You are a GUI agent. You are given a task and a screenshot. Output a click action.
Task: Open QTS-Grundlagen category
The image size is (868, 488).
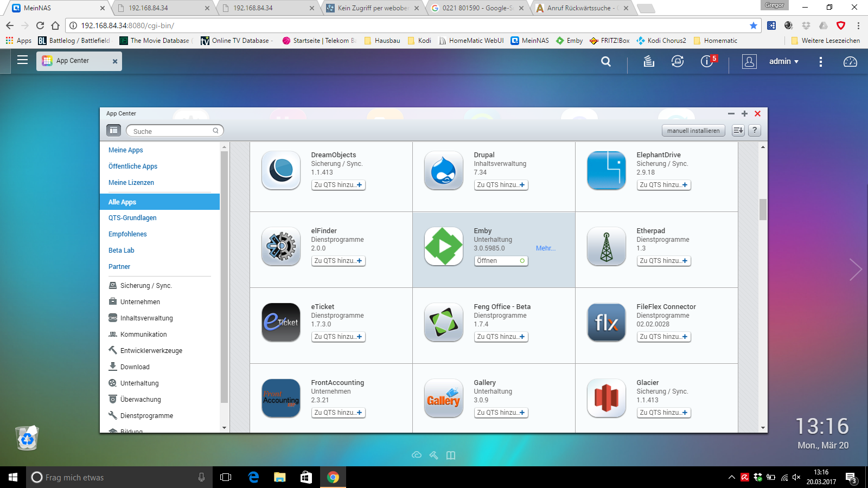pos(132,218)
